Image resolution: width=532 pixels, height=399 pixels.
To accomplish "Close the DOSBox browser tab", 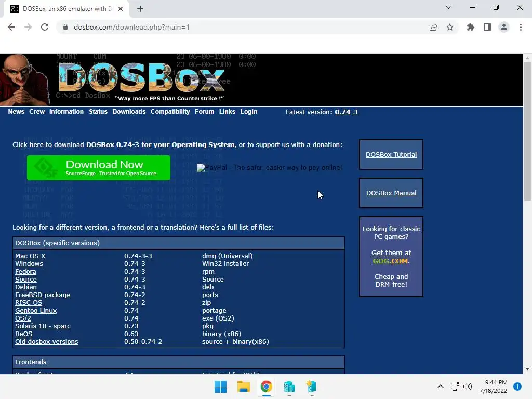I will (121, 9).
